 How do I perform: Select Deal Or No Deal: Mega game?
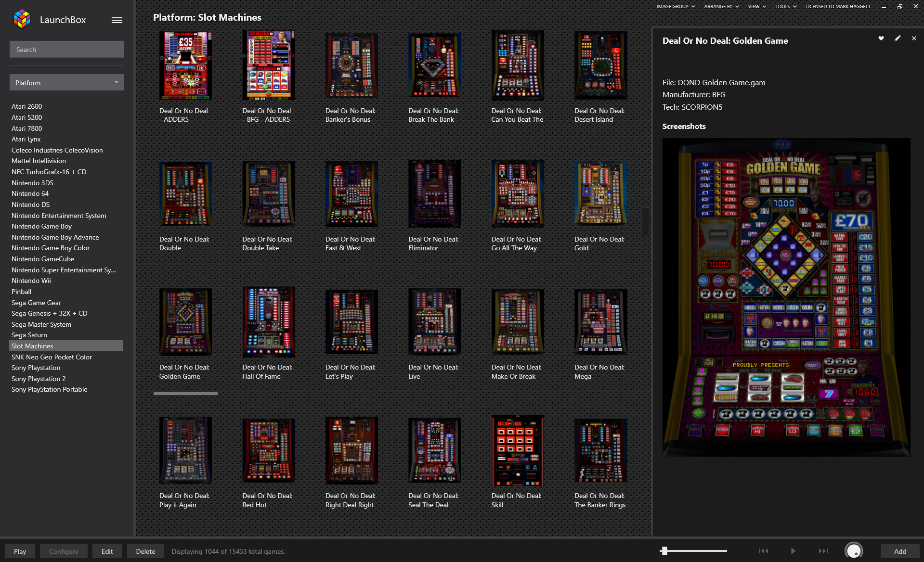(x=600, y=322)
